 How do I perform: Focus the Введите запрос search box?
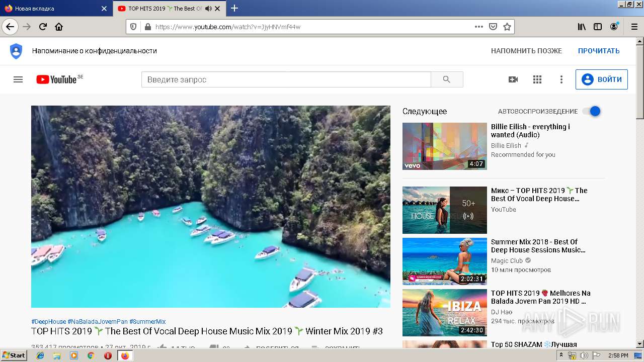click(x=286, y=79)
